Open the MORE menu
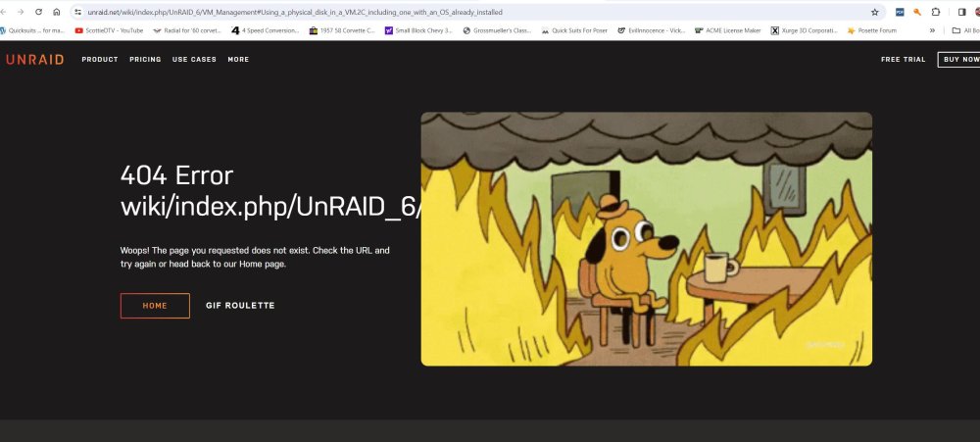Image resolution: width=980 pixels, height=442 pixels. [238, 60]
